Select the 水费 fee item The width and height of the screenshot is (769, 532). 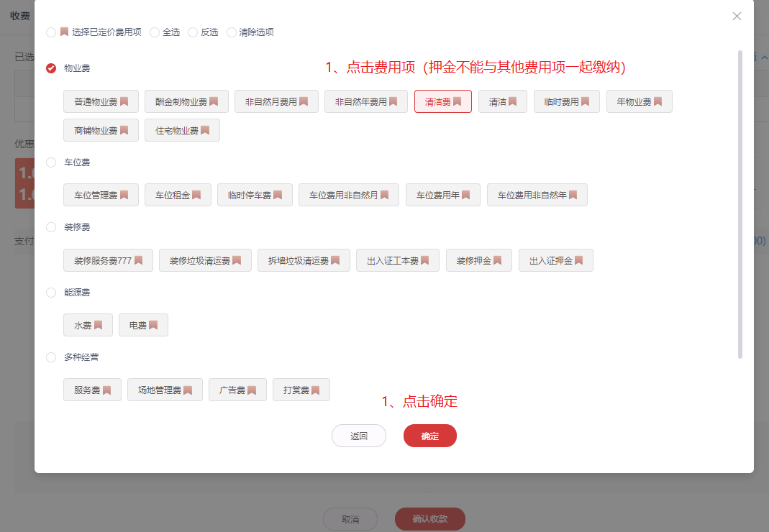click(88, 325)
